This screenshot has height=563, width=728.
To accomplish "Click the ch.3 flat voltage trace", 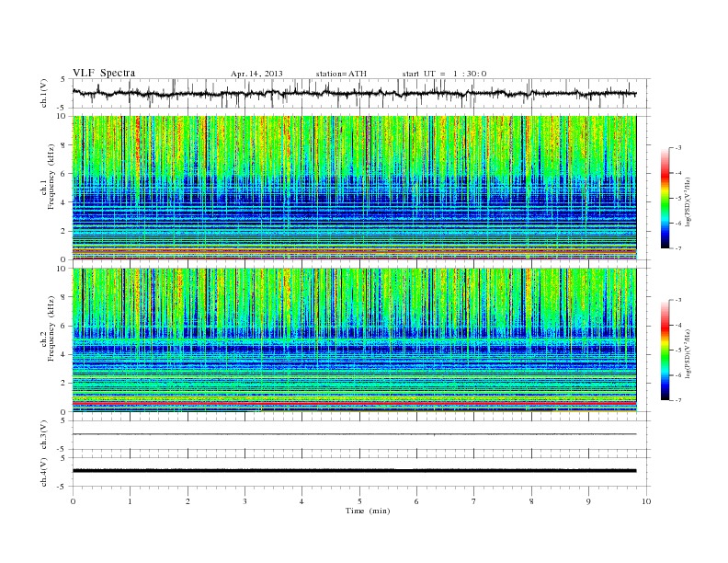I will pos(354,434).
